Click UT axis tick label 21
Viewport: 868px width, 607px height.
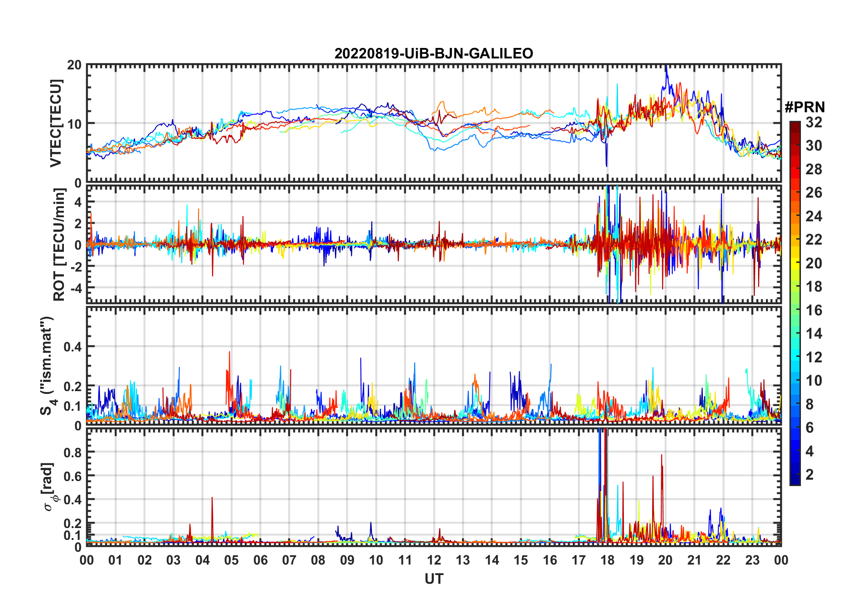pyautogui.click(x=694, y=560)
